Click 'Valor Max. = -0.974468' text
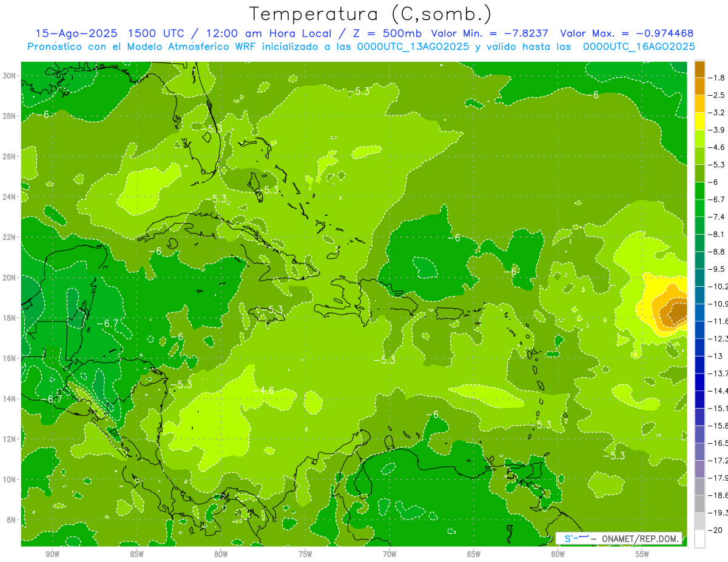 click(627, 33)
